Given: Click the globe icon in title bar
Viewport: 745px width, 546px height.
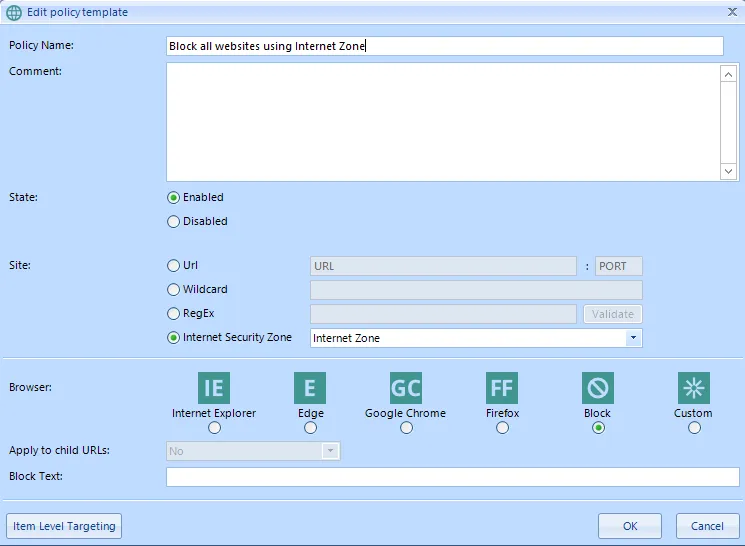Looking at the screenshot, I should tap(14, 12).
